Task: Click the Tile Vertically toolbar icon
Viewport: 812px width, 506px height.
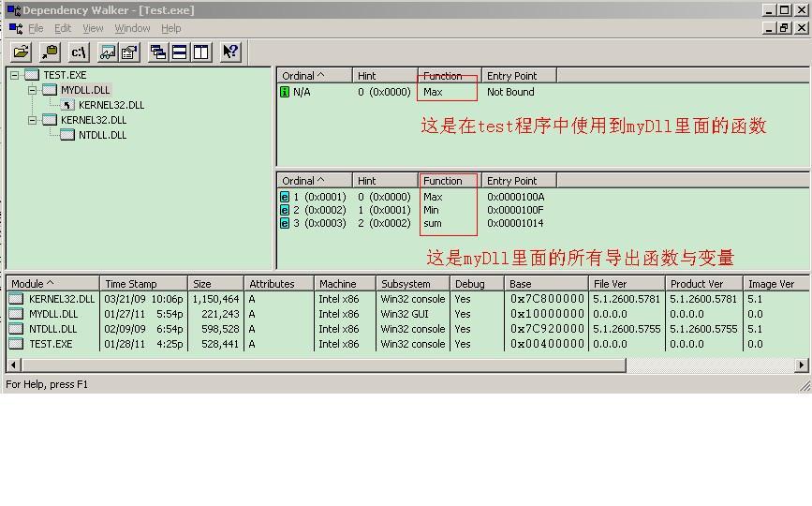Action: [201, 52]
